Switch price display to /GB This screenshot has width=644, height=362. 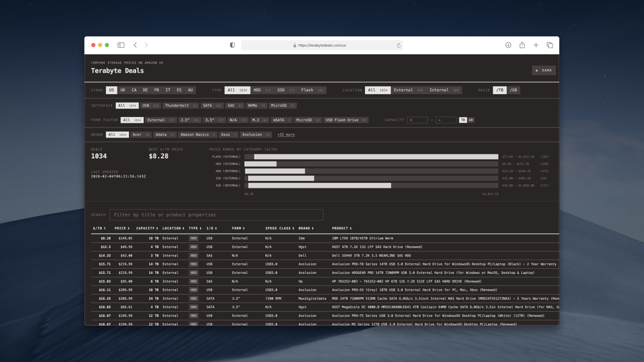514,90
